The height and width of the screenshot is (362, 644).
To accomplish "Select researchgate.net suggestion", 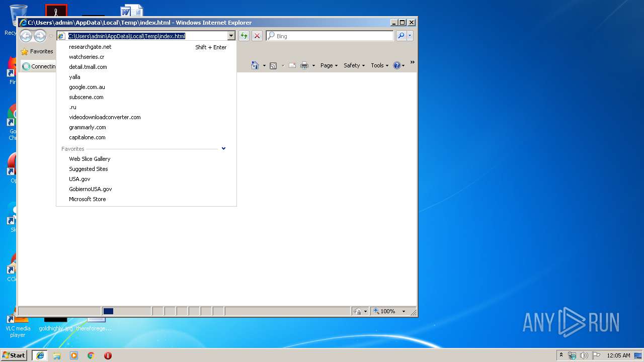I will point(90,47).
